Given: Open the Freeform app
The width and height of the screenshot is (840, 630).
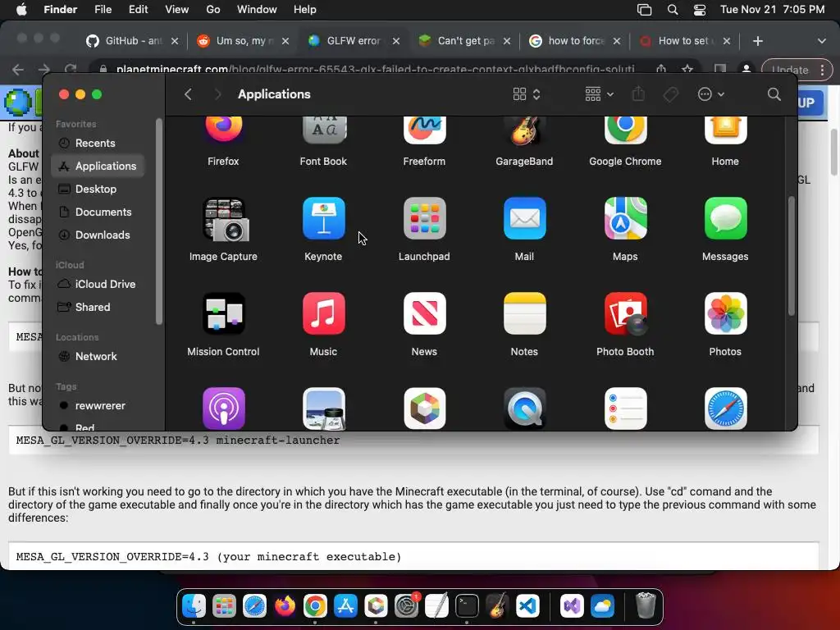Looking at the screenshot, I should tap(424, 130).
